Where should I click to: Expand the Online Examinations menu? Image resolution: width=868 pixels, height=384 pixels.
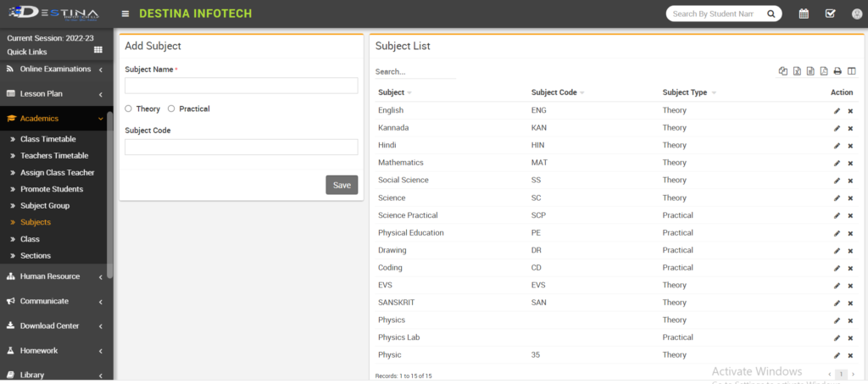(x=54, y=69)
